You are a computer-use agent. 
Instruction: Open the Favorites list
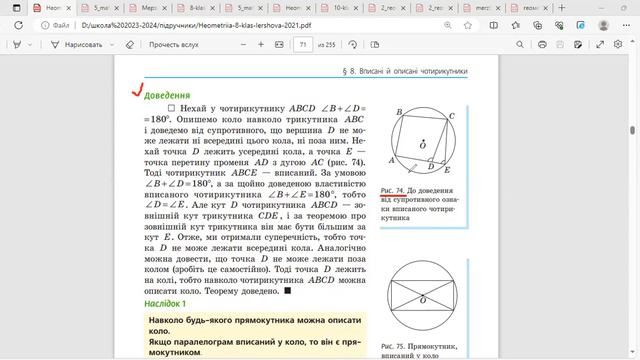(x=516, y=25)
